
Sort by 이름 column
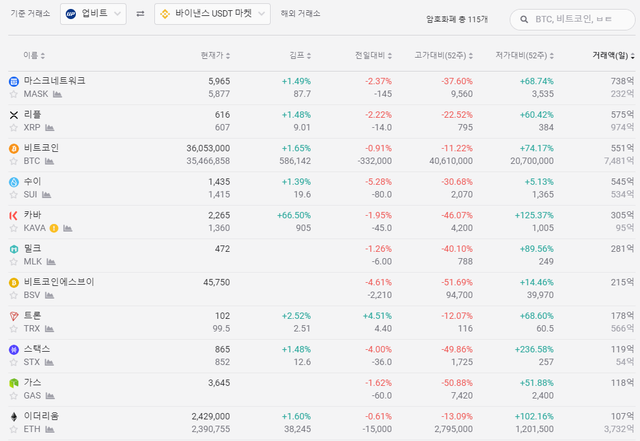34,55
